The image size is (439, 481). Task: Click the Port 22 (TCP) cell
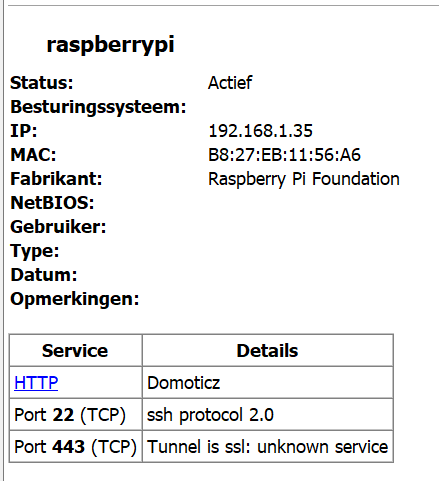click(75, 415)
